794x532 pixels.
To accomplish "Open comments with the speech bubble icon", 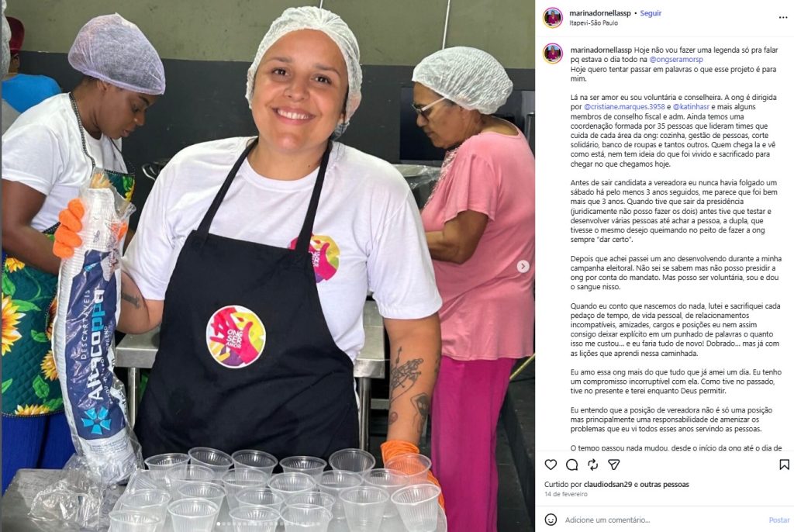I will 571,465.
